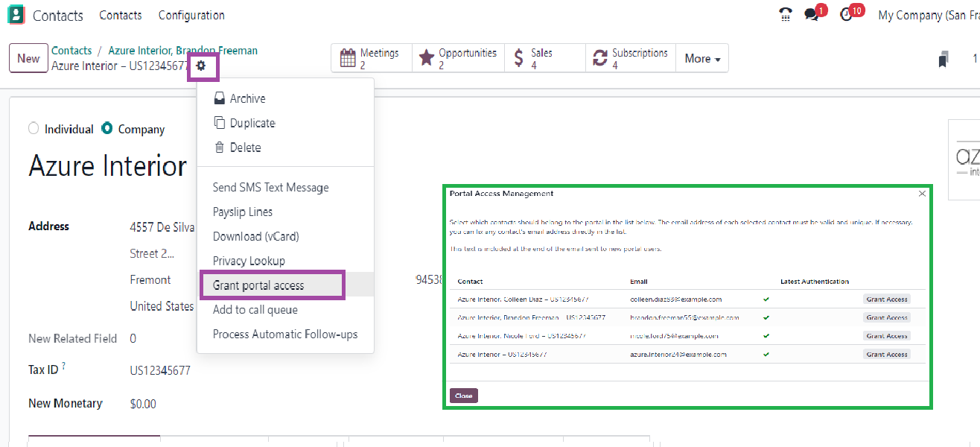Open the Configuration menu
980x447 pixels.
[x=191, y=15]
